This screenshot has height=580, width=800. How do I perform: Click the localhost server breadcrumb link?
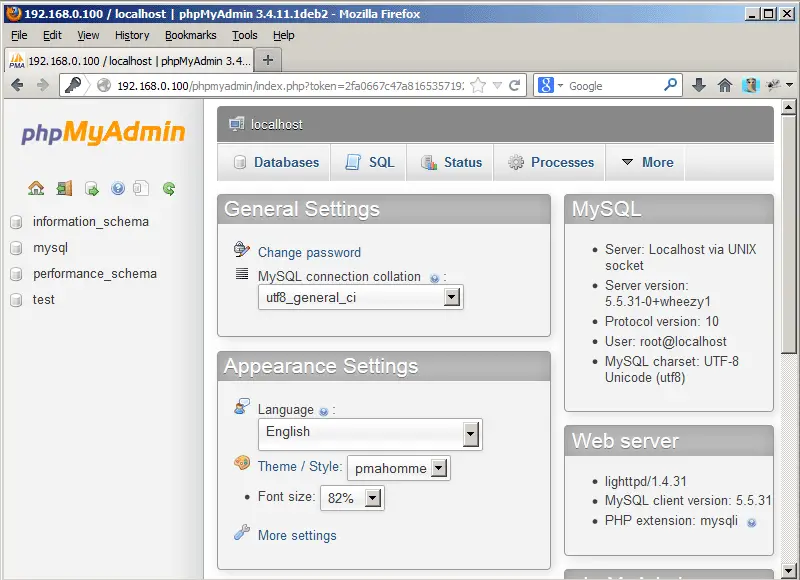(x=277, y=124)
